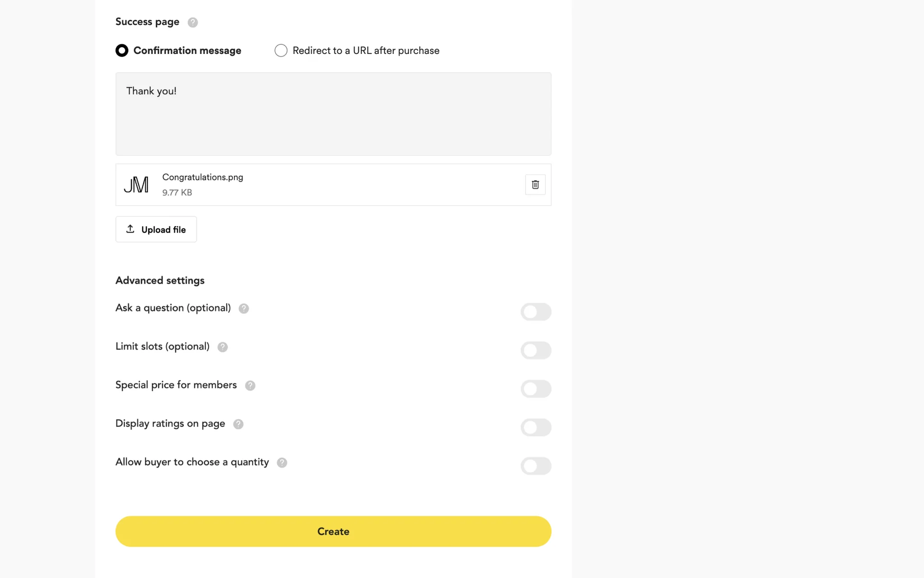Click the Congratulations.png file name
This screenshot has width=924, height=578.
[203, 177]
